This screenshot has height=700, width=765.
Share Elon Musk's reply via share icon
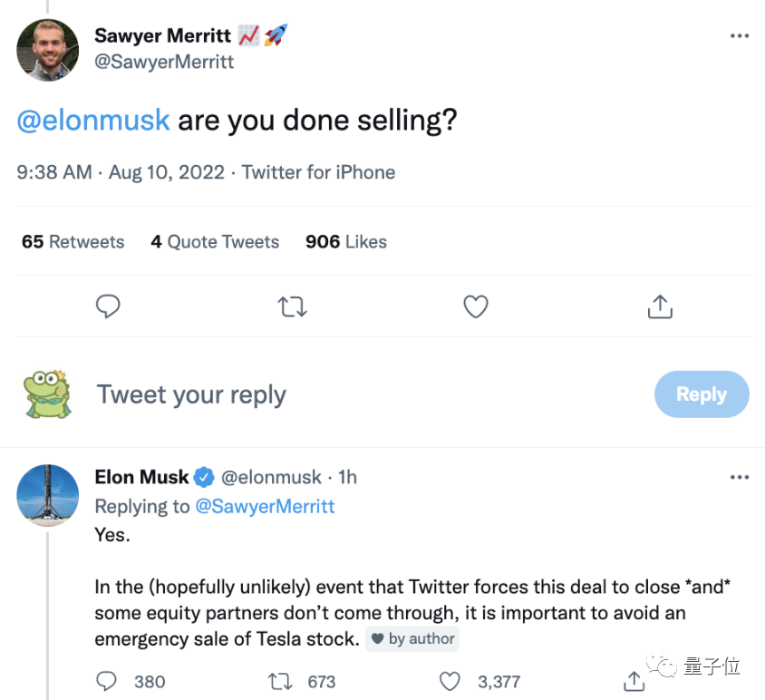(634, 681)
